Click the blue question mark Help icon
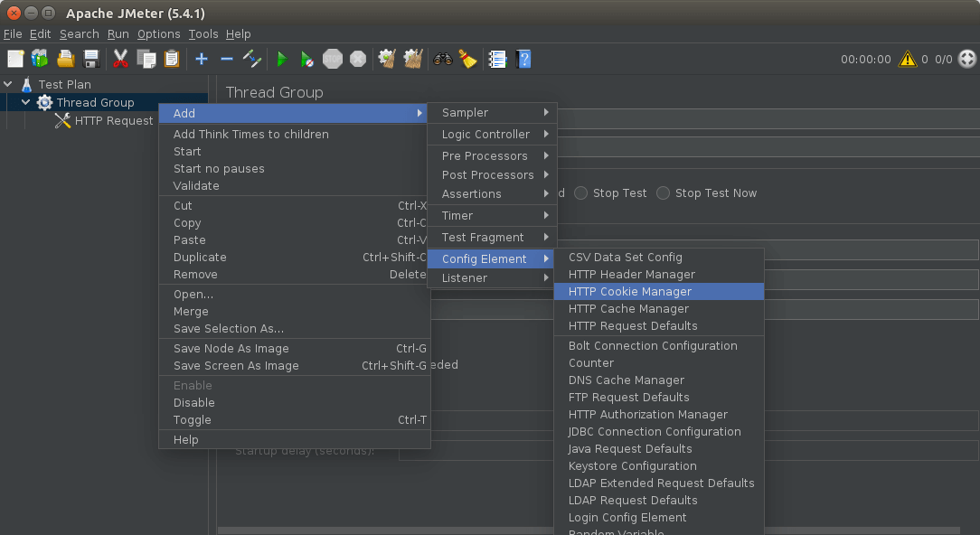This screenshot has height=535, width=980. [x=523, y=60]
